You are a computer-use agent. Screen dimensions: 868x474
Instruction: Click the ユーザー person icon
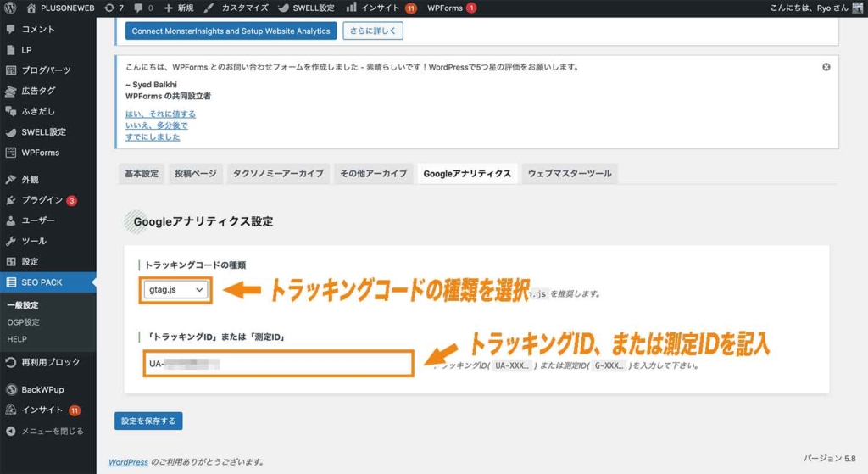pyautogui.click(x=10, y=220)
